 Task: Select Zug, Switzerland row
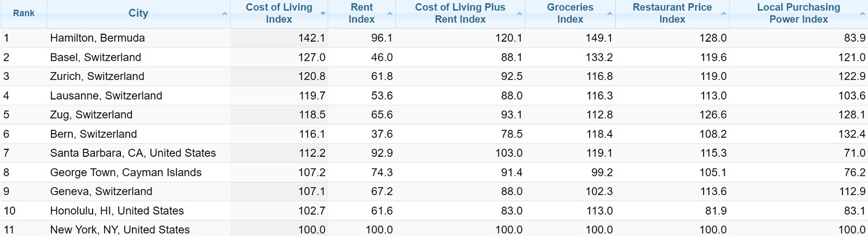point(91,115)
